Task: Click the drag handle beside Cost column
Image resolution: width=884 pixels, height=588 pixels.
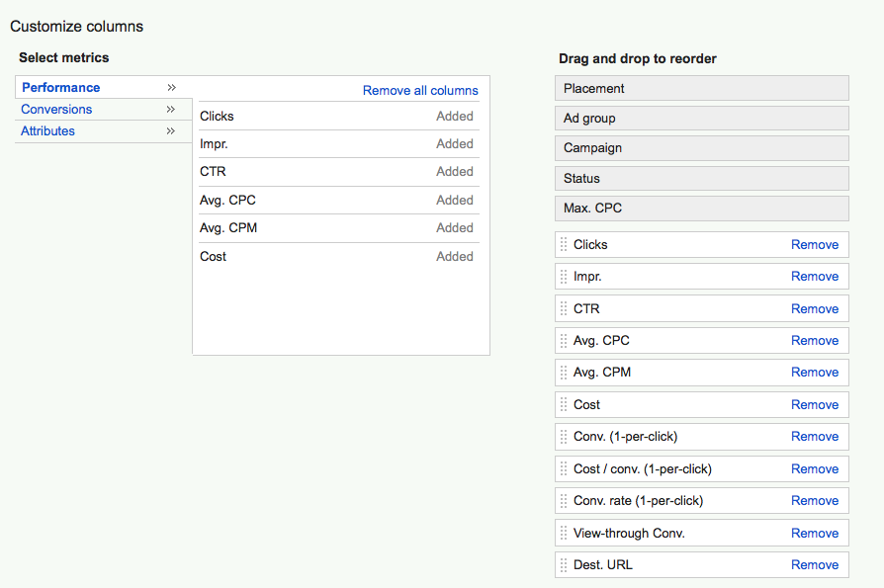Action: coord(564,404)
